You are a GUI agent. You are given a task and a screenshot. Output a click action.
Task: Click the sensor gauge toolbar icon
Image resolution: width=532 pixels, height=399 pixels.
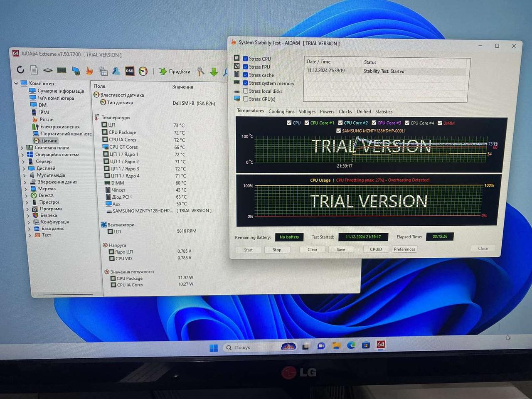tap(143, 71)
